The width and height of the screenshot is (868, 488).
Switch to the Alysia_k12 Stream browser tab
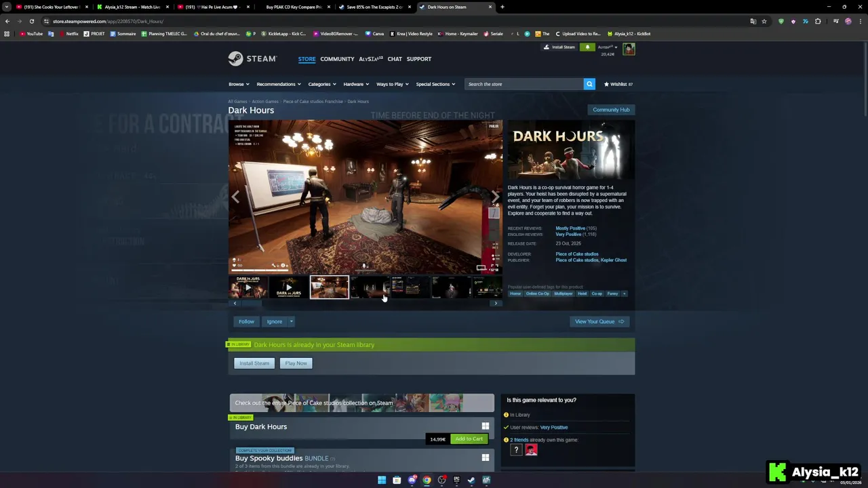(x=132, y=7)
